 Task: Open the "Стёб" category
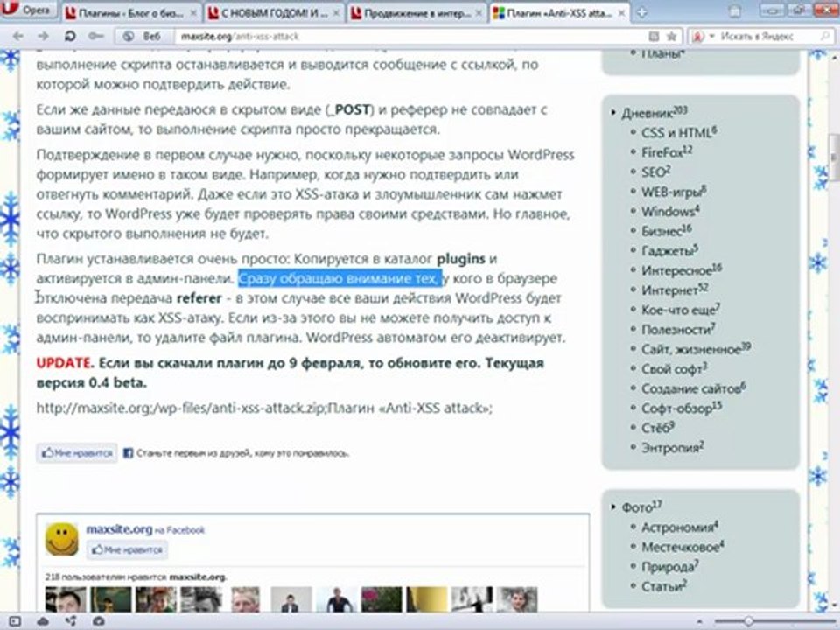point(658,428)
